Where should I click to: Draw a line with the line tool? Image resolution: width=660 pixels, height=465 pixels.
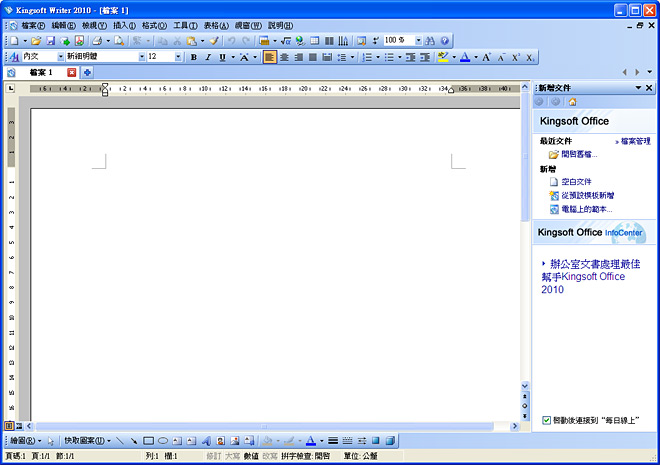120,441
